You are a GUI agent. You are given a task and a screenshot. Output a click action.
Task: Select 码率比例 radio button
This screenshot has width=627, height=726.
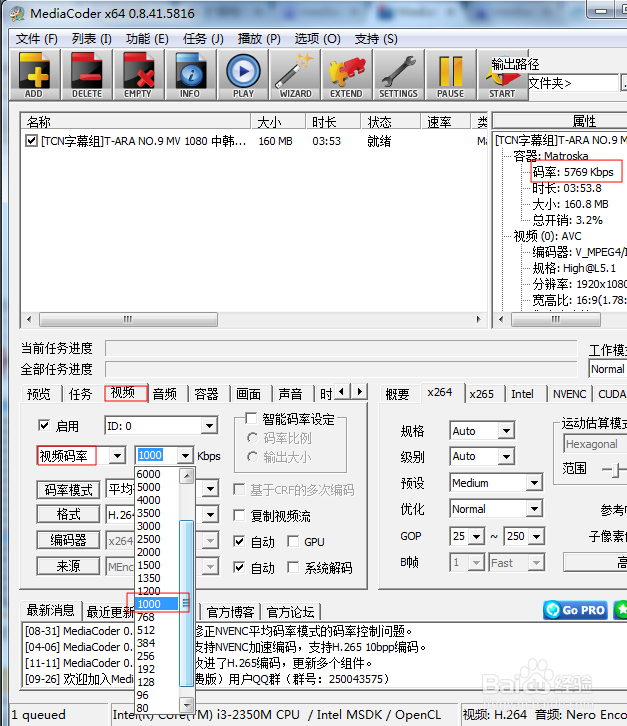pos(252,438)
